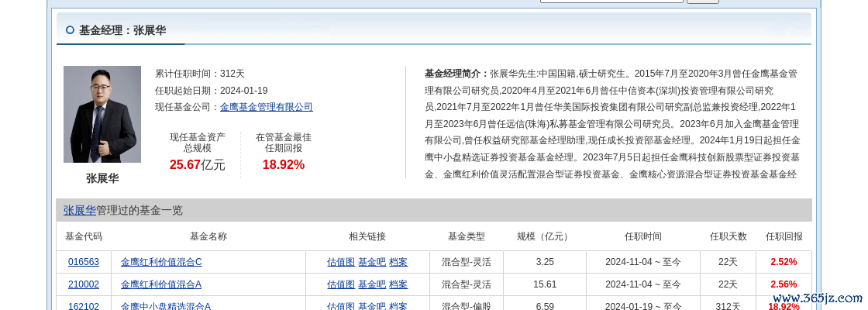The height and width of the screenshot is (310, 868).
Task: Click the 25.67亿元 total asset value
Action: coord(198,164)
